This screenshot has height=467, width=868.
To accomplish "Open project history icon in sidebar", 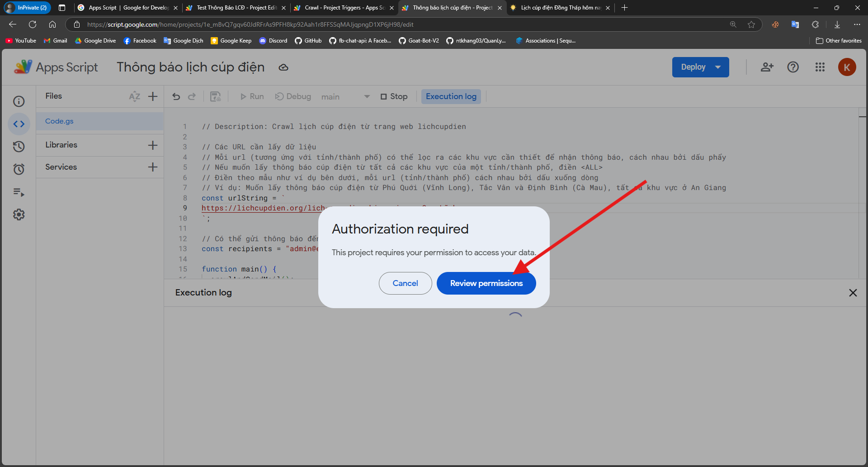I will click(19, 147).
